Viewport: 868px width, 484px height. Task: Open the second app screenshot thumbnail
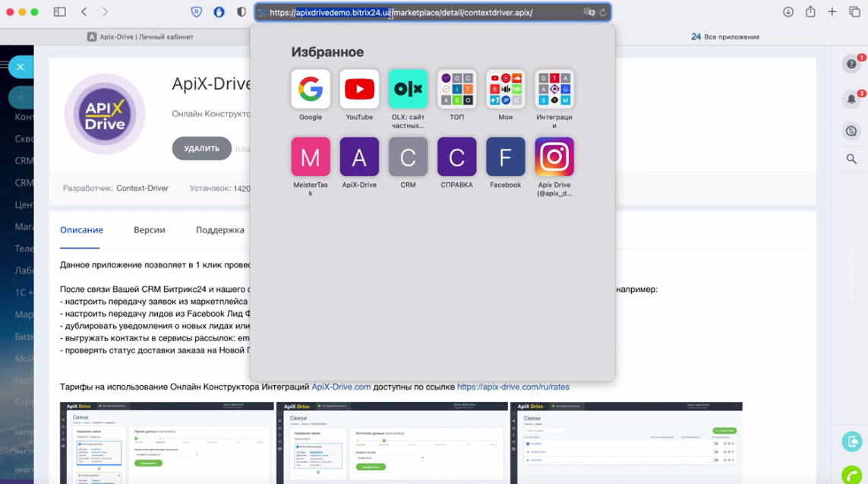pos(392,443)
